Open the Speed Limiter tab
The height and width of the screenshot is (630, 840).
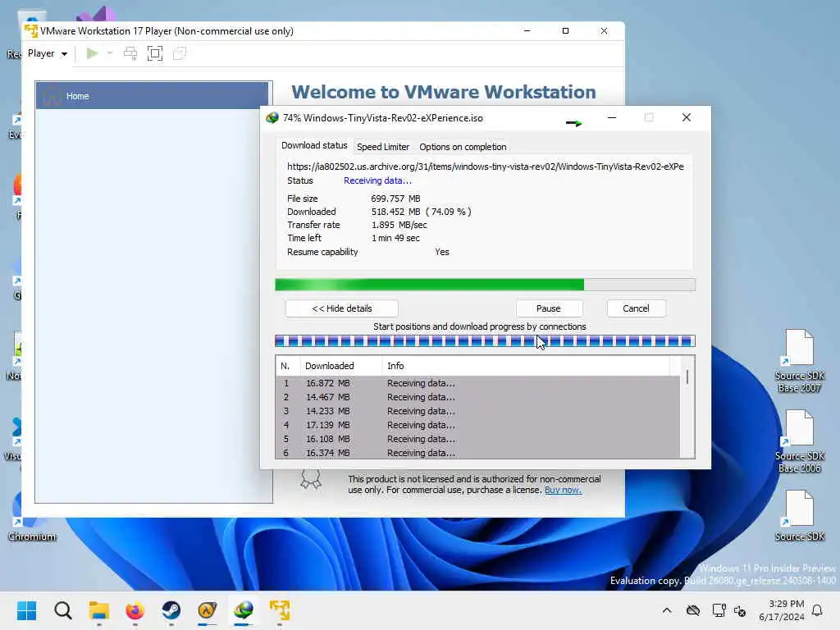click(x=382, y=147)
